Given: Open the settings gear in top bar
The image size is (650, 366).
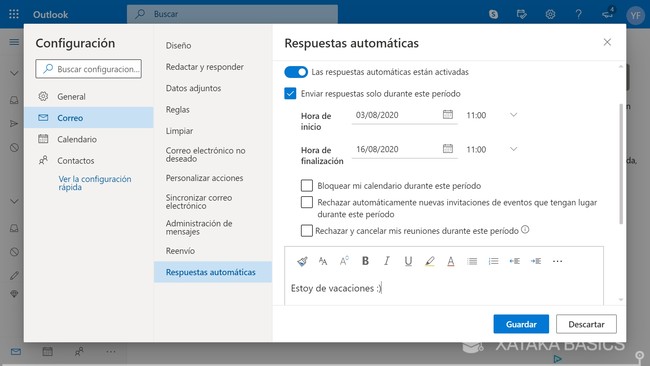Looking at the screenshot, I should coord(550,15).
